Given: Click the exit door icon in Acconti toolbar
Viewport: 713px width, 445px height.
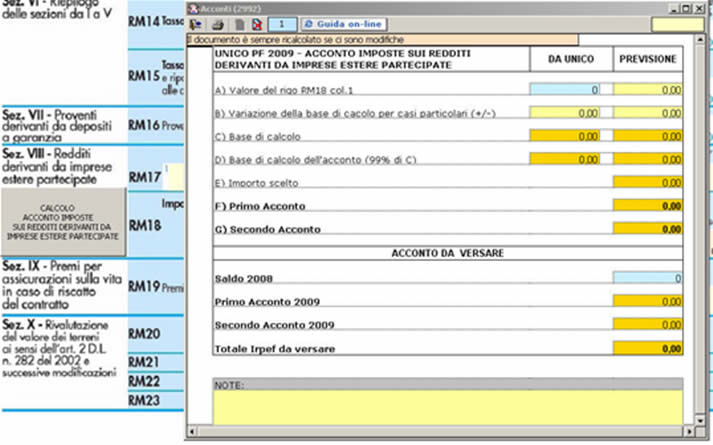Looking at the screenshot, I should pos(196,23).
